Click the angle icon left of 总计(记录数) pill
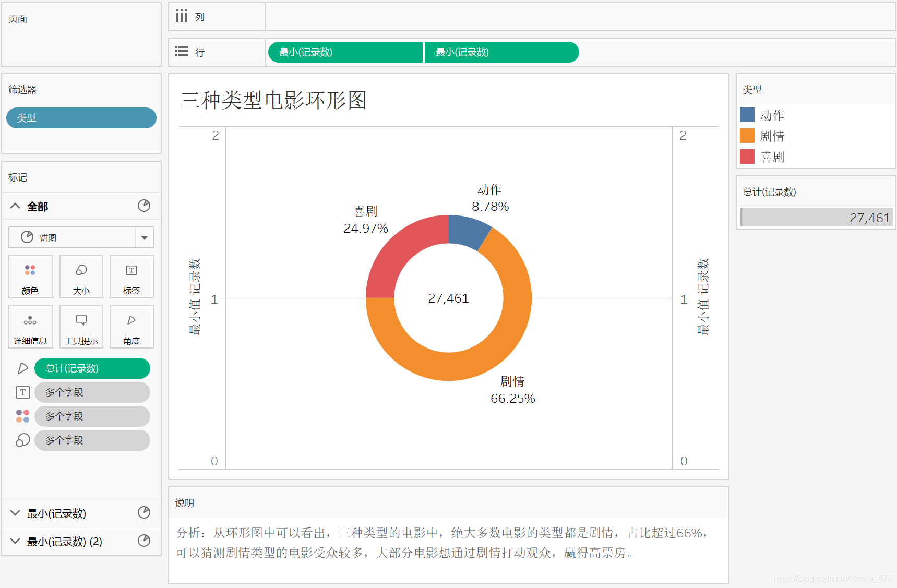Screen dimensions: 897x588 pos(22,368)
